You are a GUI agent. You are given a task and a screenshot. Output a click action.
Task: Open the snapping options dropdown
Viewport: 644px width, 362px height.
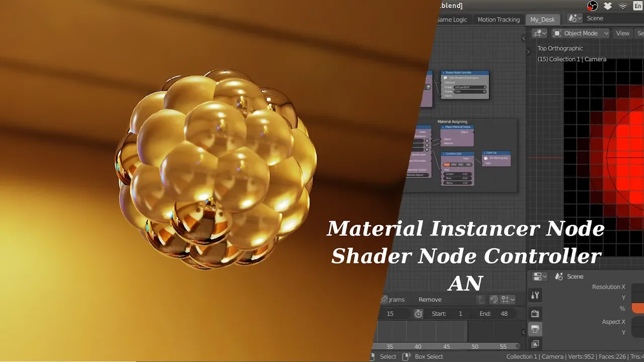coord(508,300)
